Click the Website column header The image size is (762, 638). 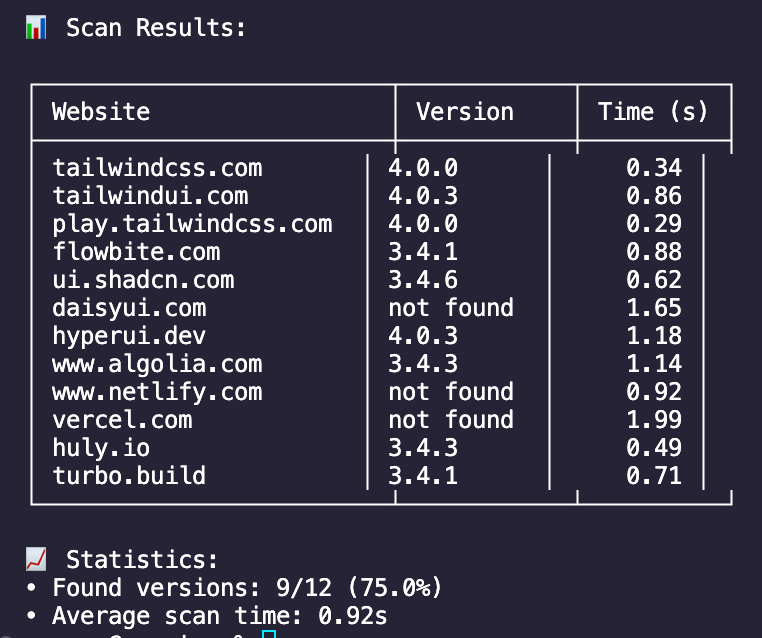point(101,112)
